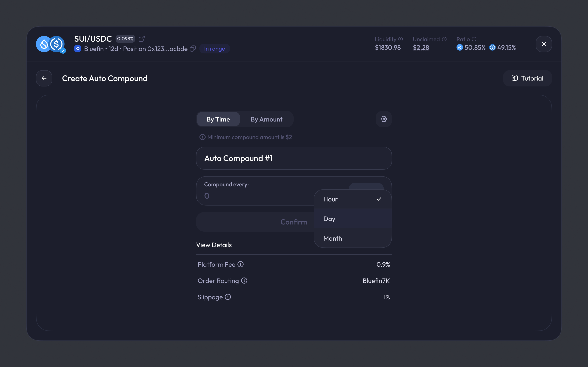Click the Compound every number field
Screen dimensions: 588x367
[255, 196]
